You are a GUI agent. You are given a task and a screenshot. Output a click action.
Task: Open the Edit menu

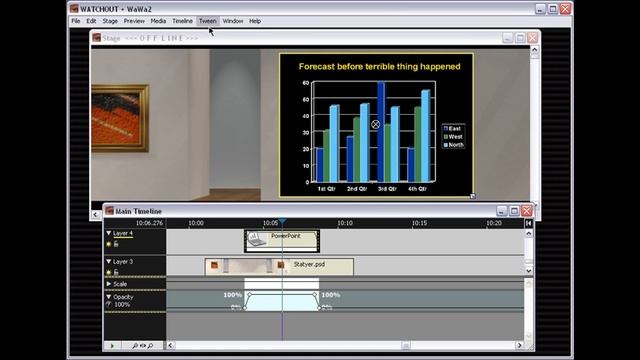91,21
